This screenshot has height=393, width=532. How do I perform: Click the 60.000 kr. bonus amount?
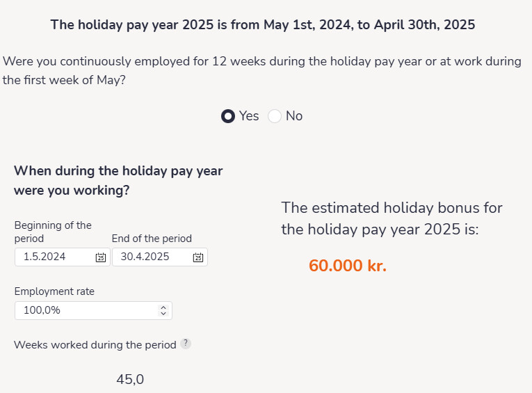[348, 266]
